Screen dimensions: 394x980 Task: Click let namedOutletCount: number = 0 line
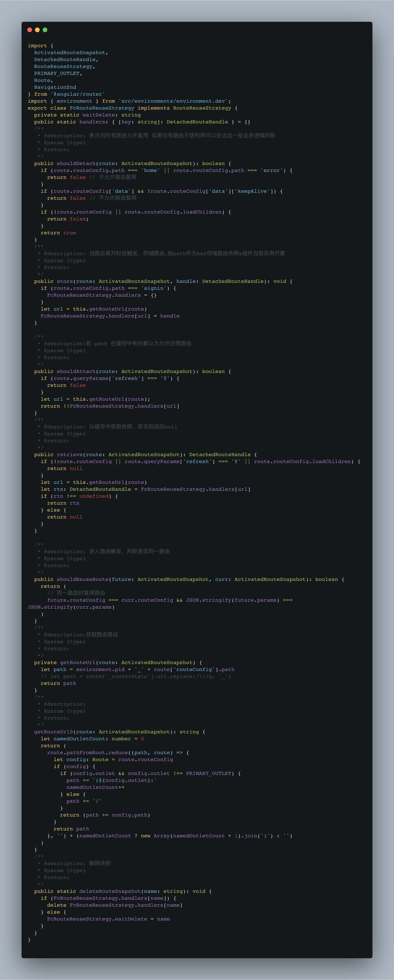pos(92,738)
